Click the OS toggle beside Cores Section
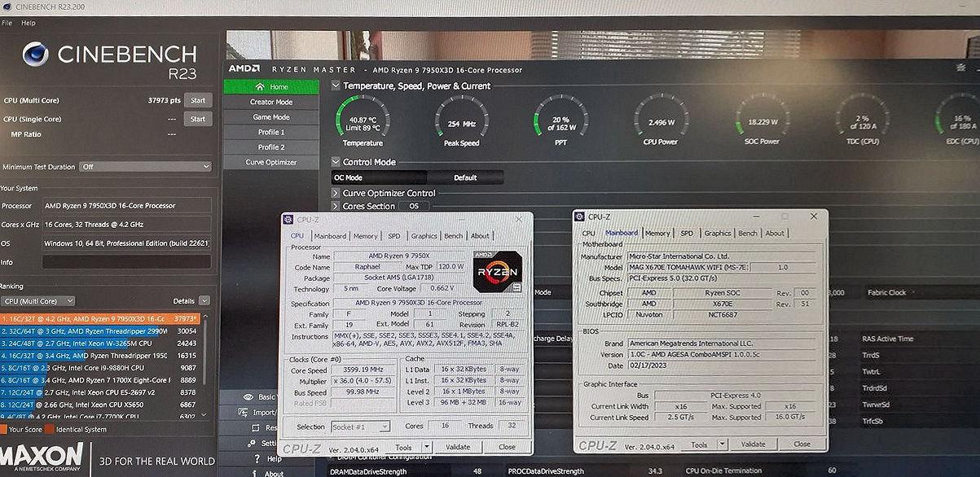 click(414, 207)
